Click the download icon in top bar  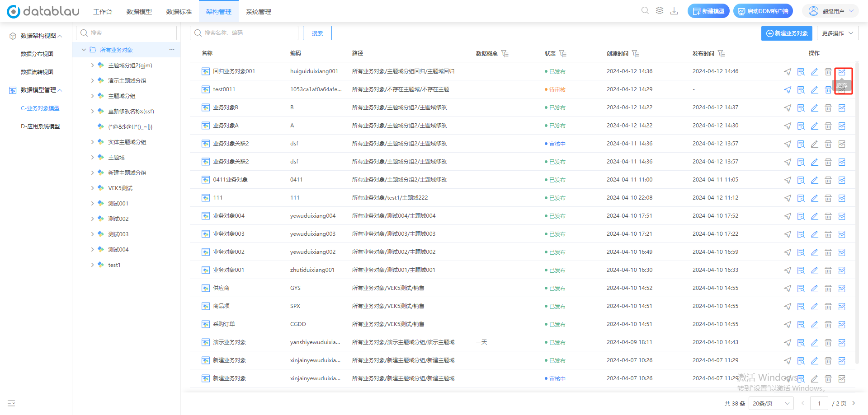tap(674, 11)
